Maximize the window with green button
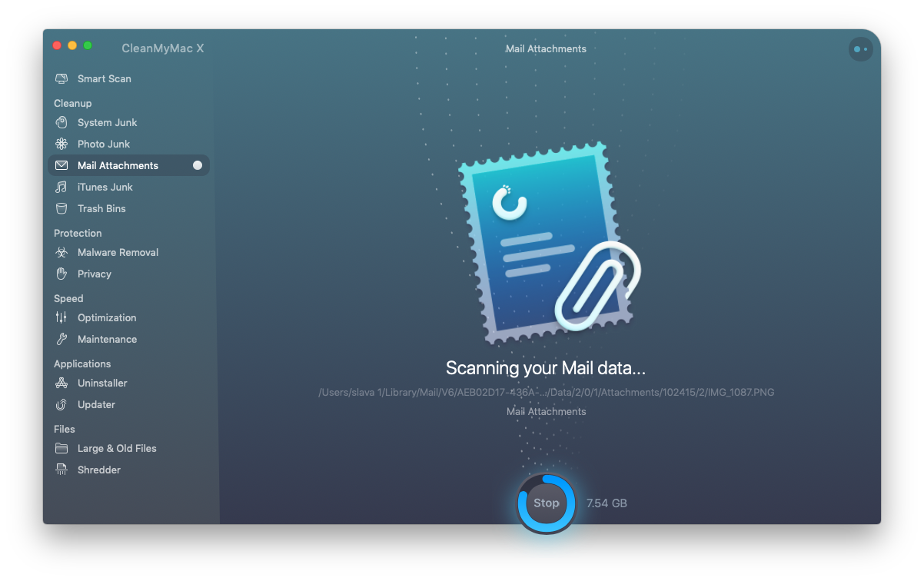Screen dimensions: 924x581 (88, 45)
